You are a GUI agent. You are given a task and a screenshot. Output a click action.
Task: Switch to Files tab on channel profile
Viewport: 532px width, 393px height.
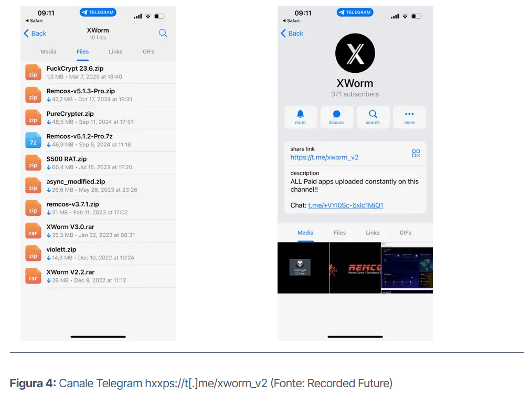click(x=339, y=233)
